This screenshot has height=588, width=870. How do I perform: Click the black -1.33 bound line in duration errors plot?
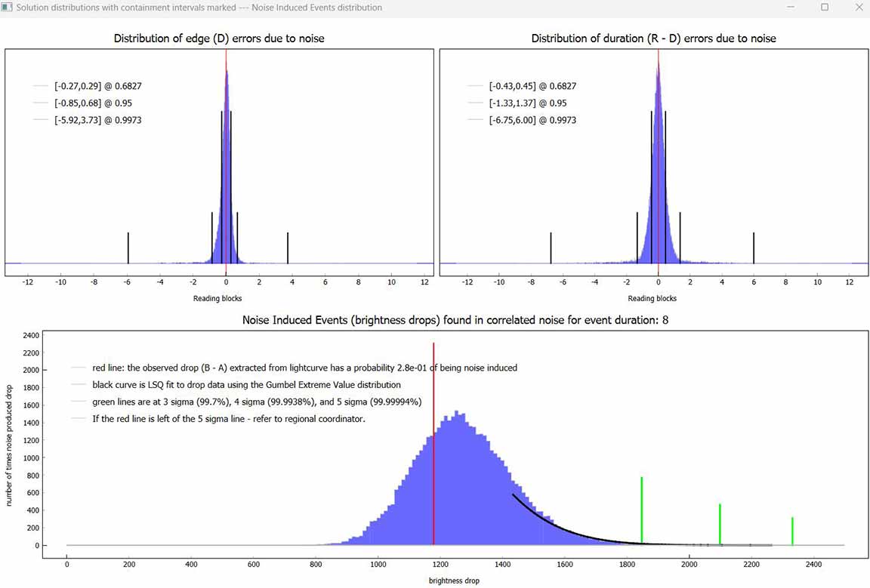pos(637,238)
